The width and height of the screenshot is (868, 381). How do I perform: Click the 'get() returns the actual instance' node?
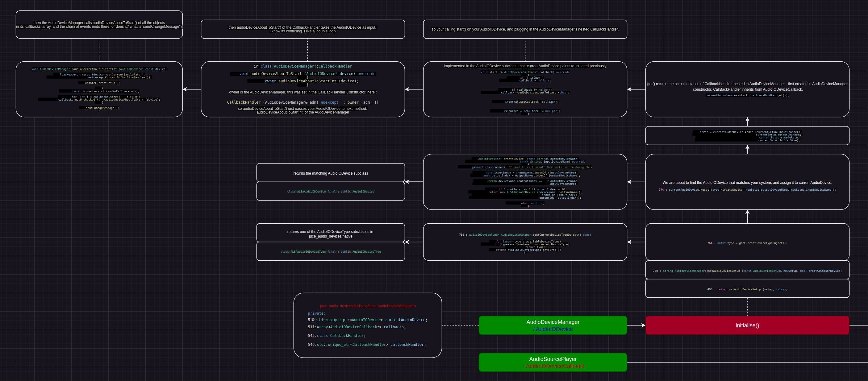click(747, 89)
